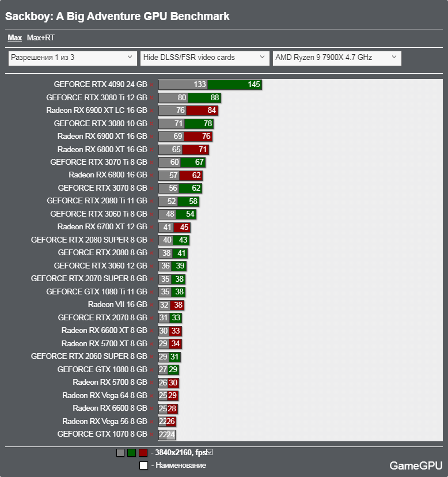Open the Разрешения 1 из 3 dropdown
Viewport: 448px width, 477px height.
72,58
